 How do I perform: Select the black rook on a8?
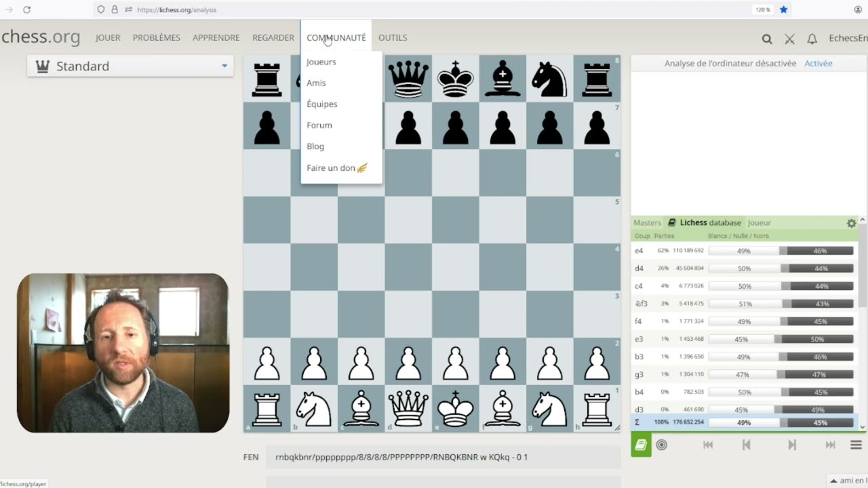click(x=267, y=79)
